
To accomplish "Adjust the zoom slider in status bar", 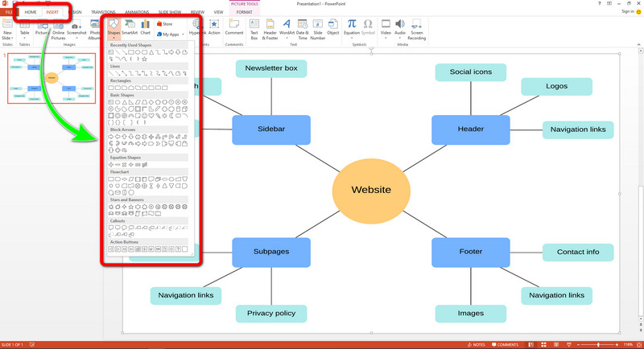I will click(600, 344).
